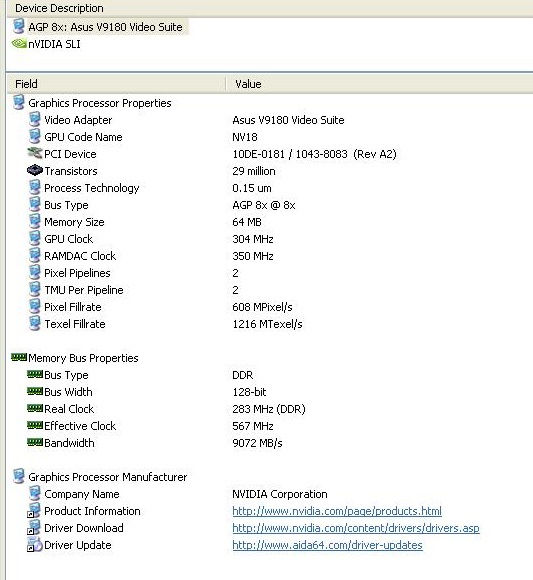Click the Video Adapter row icon
533x580 pixels.
tap(35, 120)
